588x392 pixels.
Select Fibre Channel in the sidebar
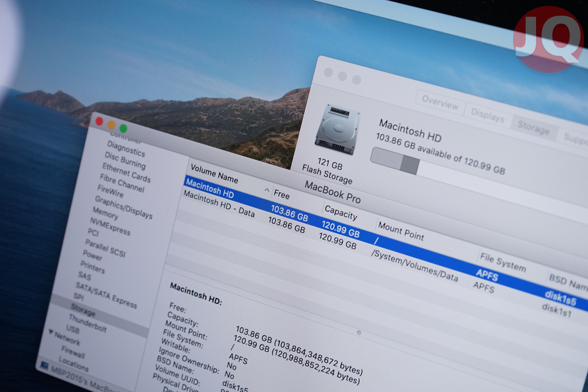pos(122,183)
